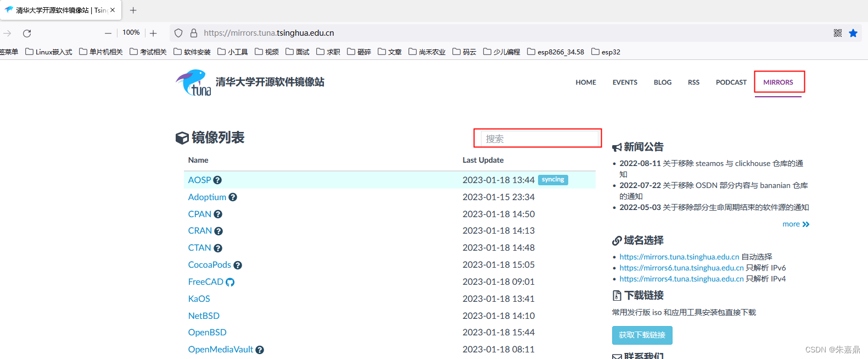Image resolution: width=868 pixels, height=359 pixels.
Task: Click the browser address bar URL
Action: click(269, 33)
